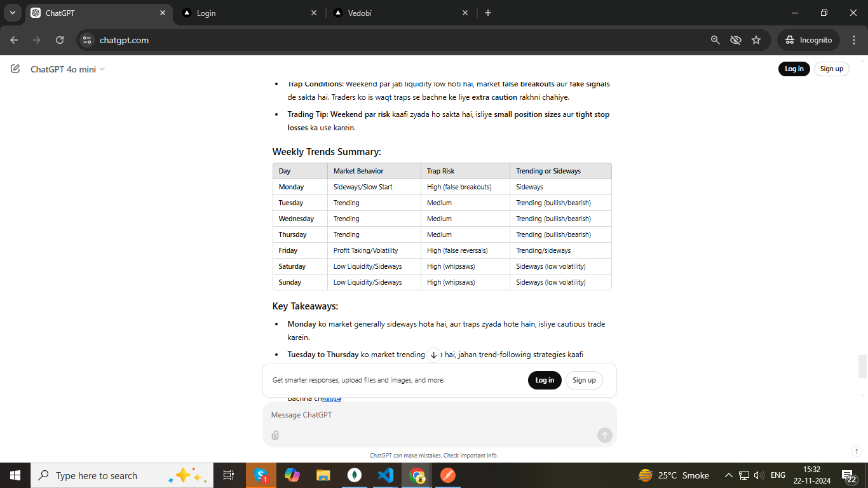Open the ChatGPT 4o mini model dropdown
868x488 pixels.
tap(68, 69)
